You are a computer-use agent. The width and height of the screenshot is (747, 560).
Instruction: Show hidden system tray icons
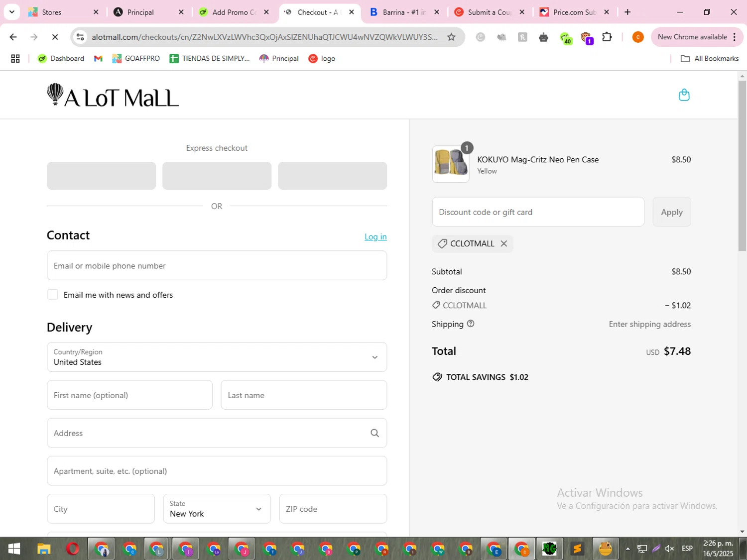(627, 549)
